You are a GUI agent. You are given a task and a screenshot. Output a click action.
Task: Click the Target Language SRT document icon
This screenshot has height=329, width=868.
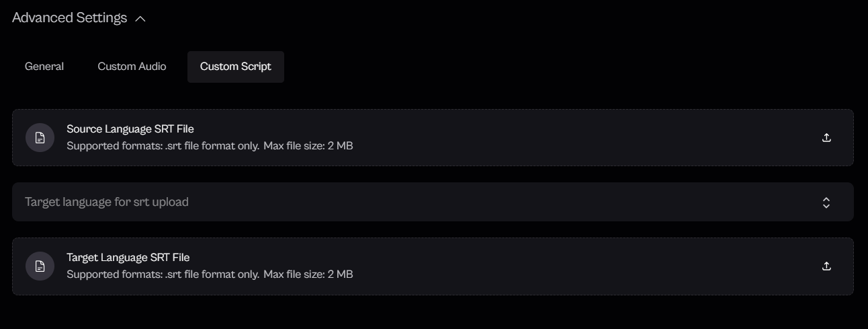pos(40,266)
